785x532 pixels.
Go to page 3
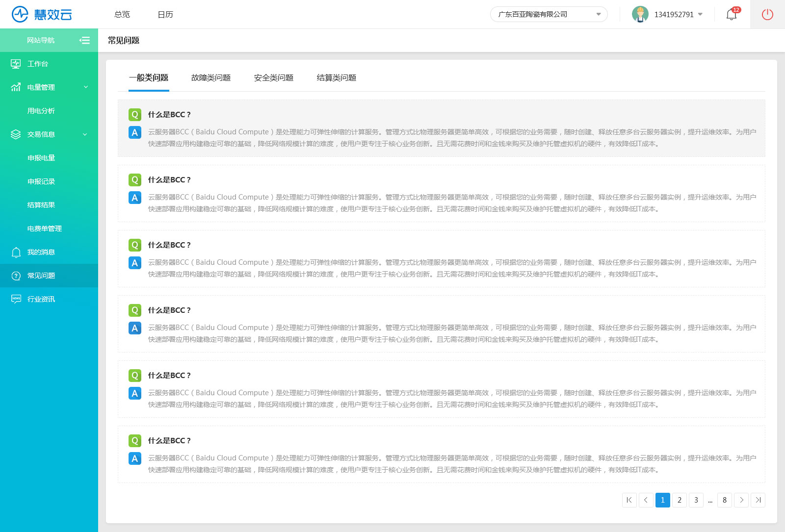pos(696,500)
